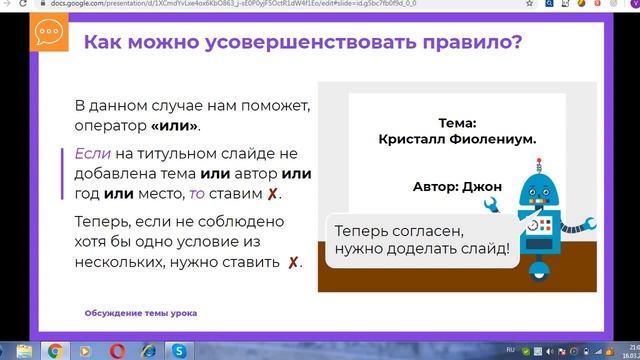Image resolution: width=640 pixels, height=360 pixels.
Task: Click the robot speech bubble "Теперь согласен"
Action: 422,240
